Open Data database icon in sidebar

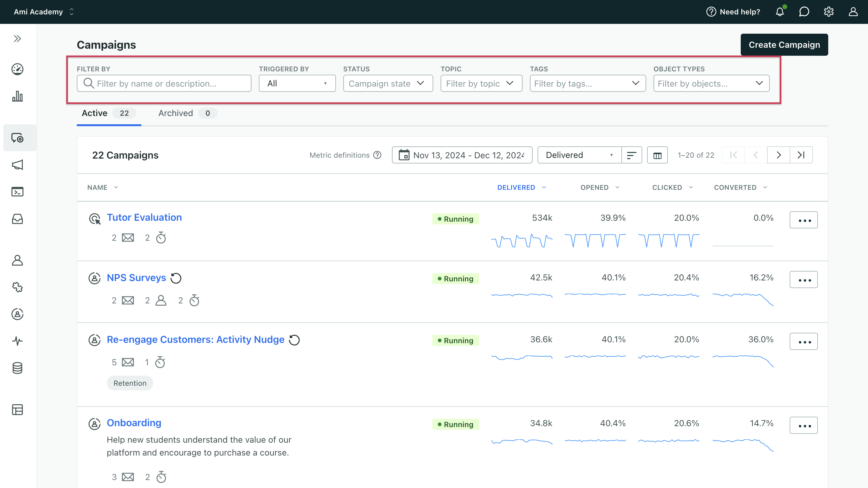[17, 368]
